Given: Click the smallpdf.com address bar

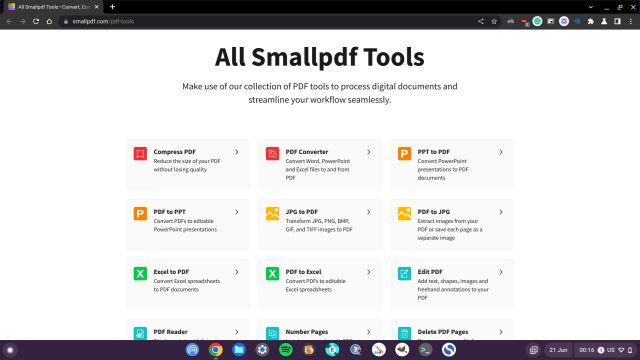Looking at the screenshot, I should [x=265, y=21].
